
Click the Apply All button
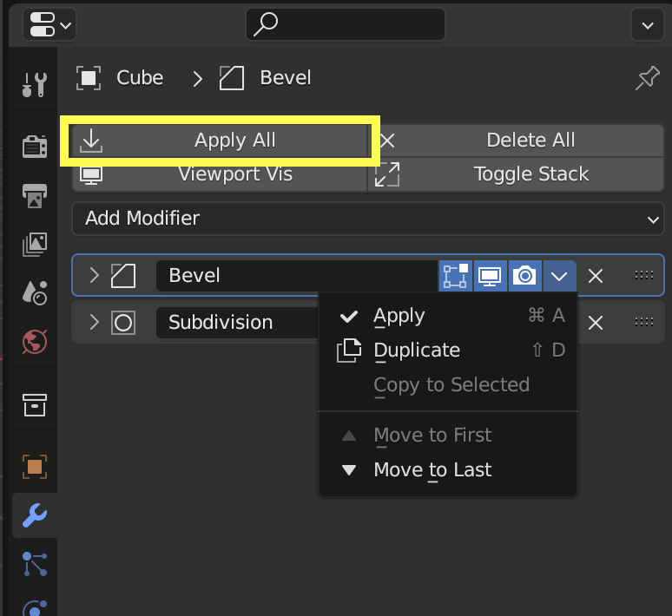(x=220, y=141)
